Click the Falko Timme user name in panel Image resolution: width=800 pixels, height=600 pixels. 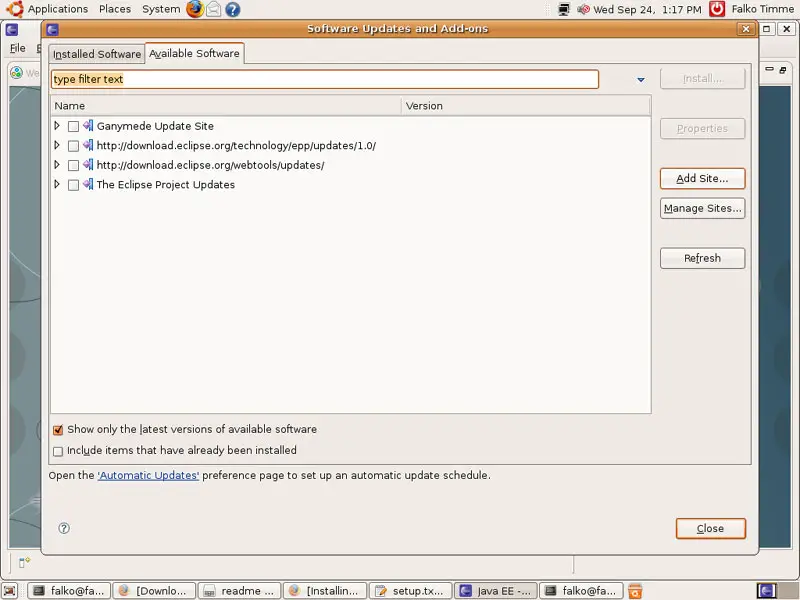(762, 9)
